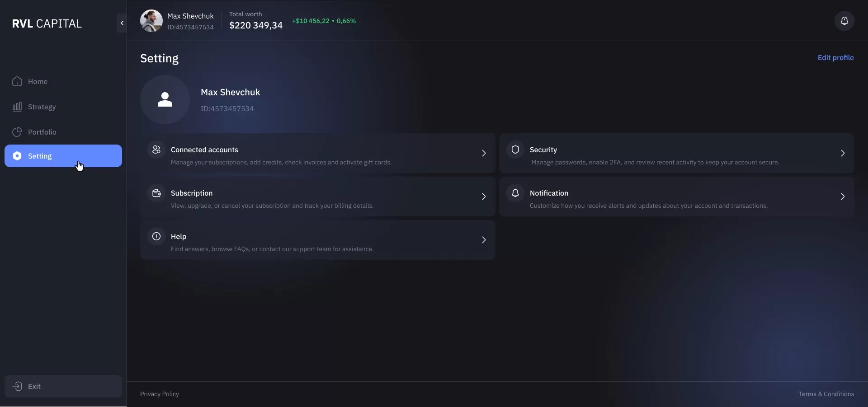Open the Help section chevron

pos(484,240)
